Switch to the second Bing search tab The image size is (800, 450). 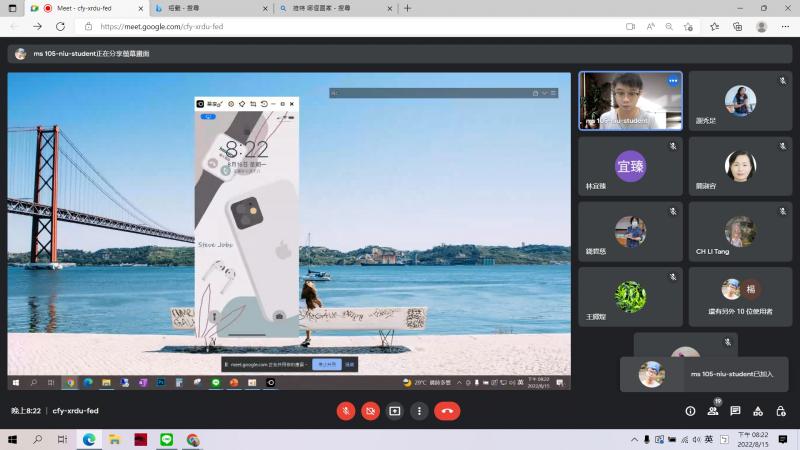click(212, 8)
